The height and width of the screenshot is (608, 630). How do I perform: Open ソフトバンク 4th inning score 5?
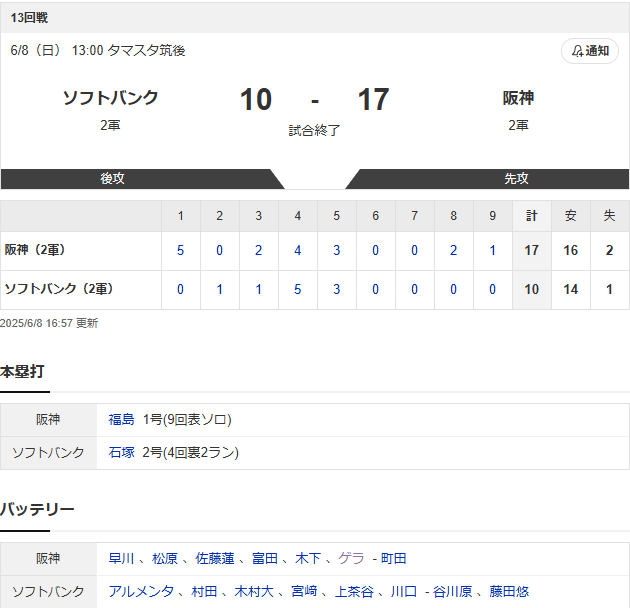click(297, 289)
